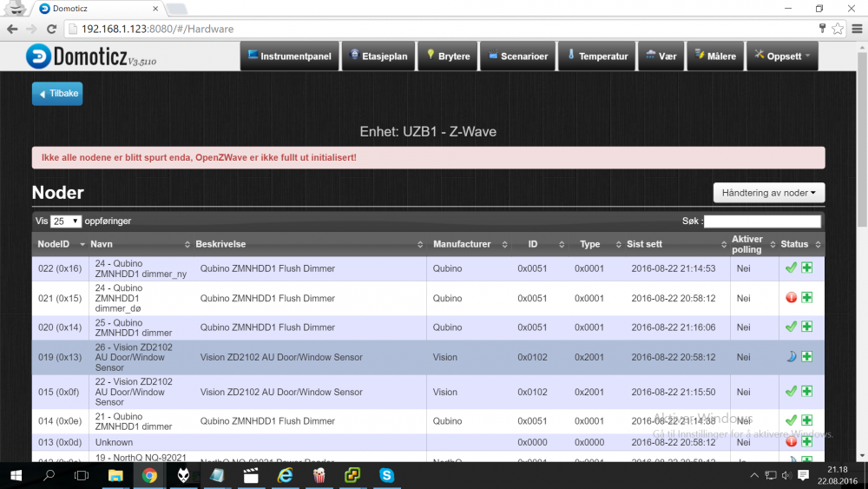Go to the Instrumentpanel tab
This screenshot has height=489, width=868.
pyautogui.click(x=289, y=56)
